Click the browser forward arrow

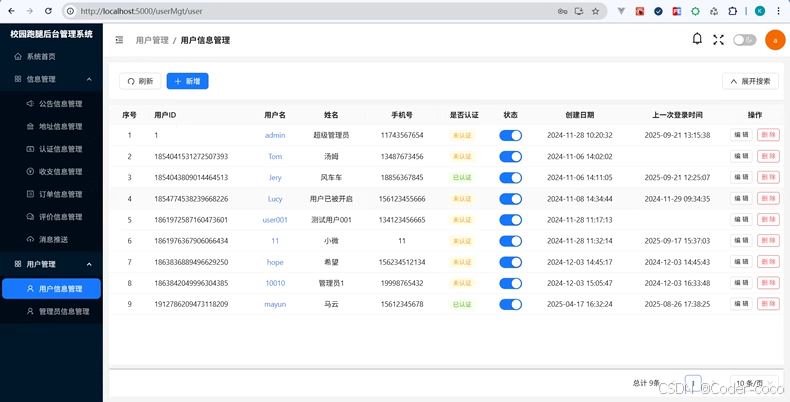[30, 11]
